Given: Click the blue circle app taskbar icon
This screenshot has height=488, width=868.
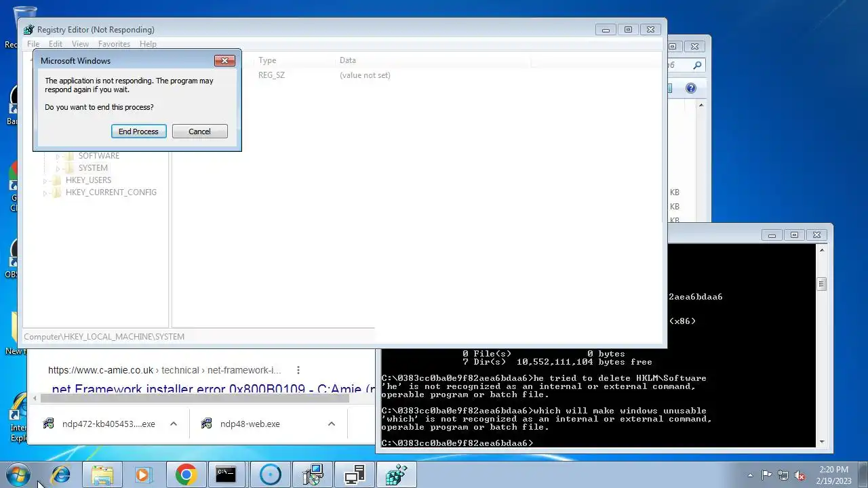Looking at the screenshot, I should [270, 475].
